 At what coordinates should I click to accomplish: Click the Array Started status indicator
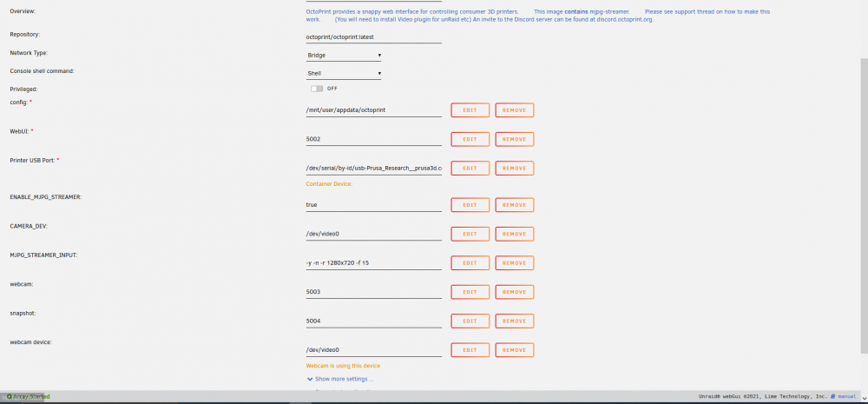point(29,397)
